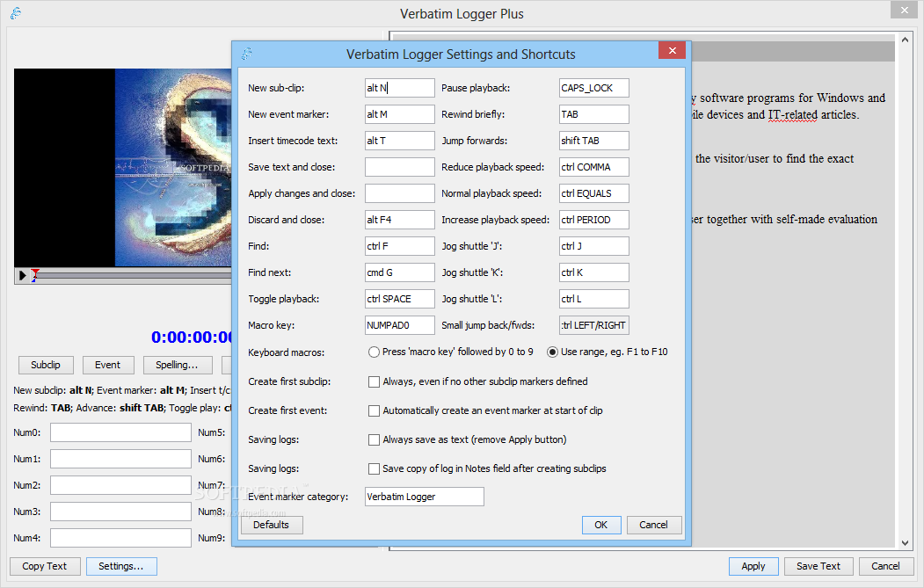Click the Find shortcut field 'ctrl F'
The image size is (924, 588).
tap(399, 246)
